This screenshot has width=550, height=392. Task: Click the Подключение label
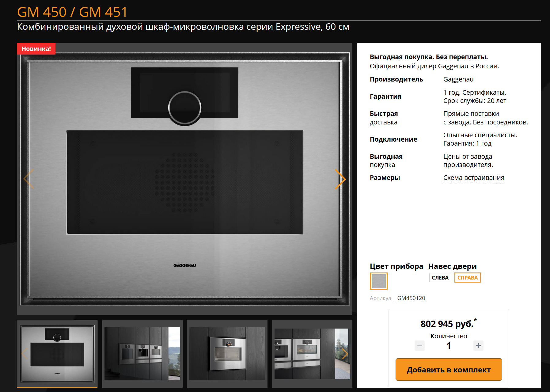(x=393, y=139)
